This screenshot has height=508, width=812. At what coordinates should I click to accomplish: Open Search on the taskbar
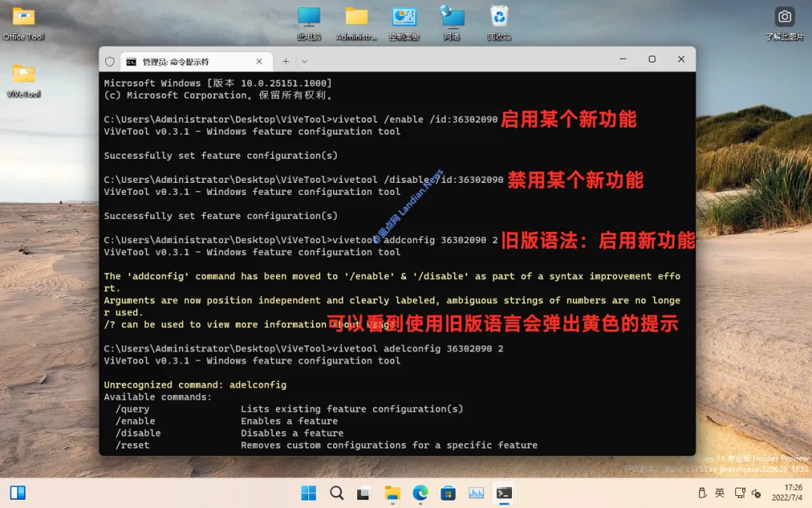click(337, 493)
